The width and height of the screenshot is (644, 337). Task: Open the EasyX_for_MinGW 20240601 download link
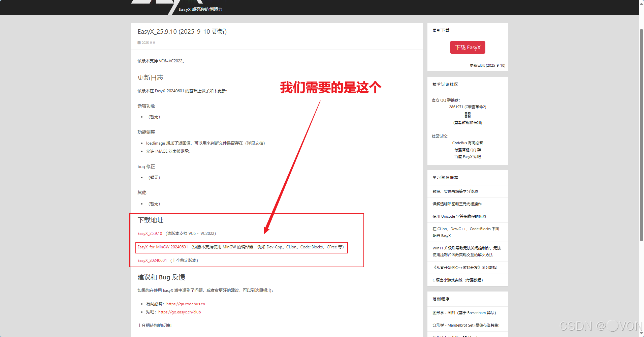[x=163, y=247]
